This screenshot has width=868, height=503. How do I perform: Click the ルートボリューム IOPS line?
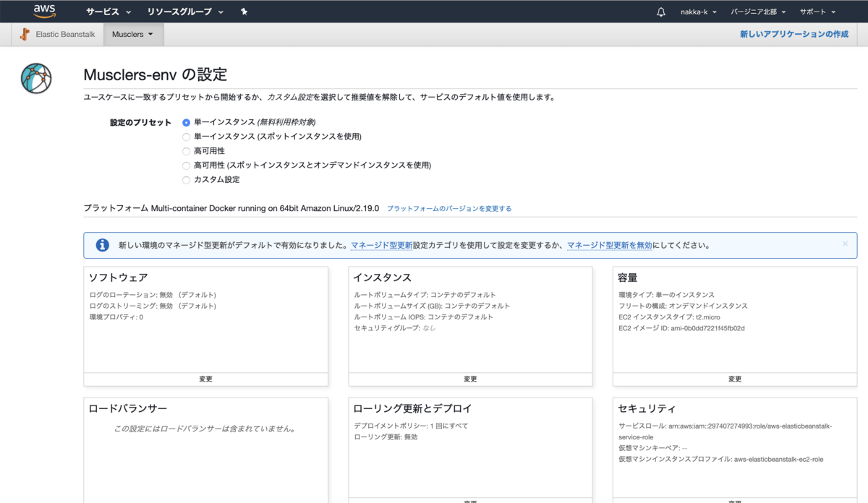click(424, 317)
